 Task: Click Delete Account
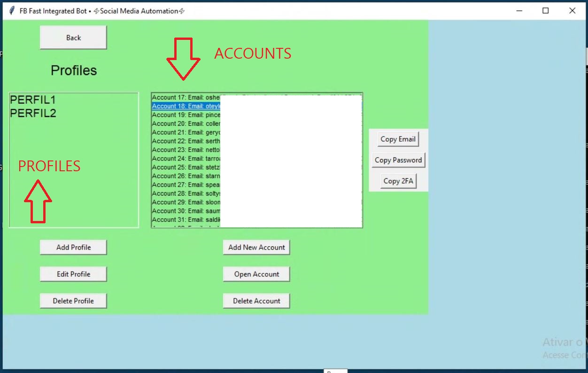tap(256, 301)
